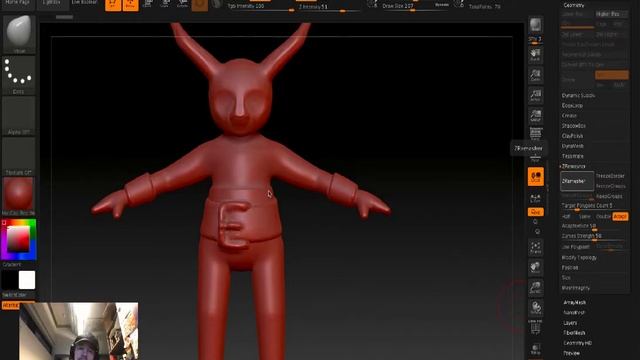The width and height of the screenshot is (640, 360).
Task: Click the Home Page button
Action: point(17,3)
